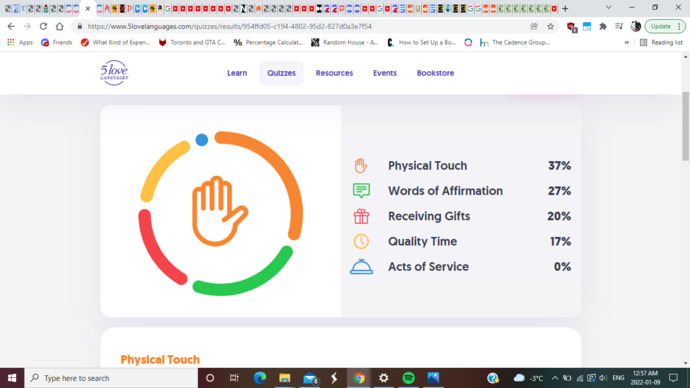Click the share page icon in address bar
Screen dimensions: 690x388
point(534,26)
